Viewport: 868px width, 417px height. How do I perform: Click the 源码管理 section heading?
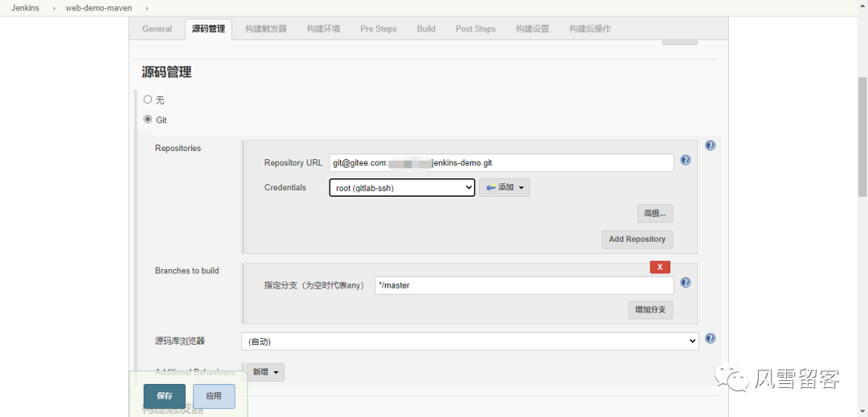point(166,72)
